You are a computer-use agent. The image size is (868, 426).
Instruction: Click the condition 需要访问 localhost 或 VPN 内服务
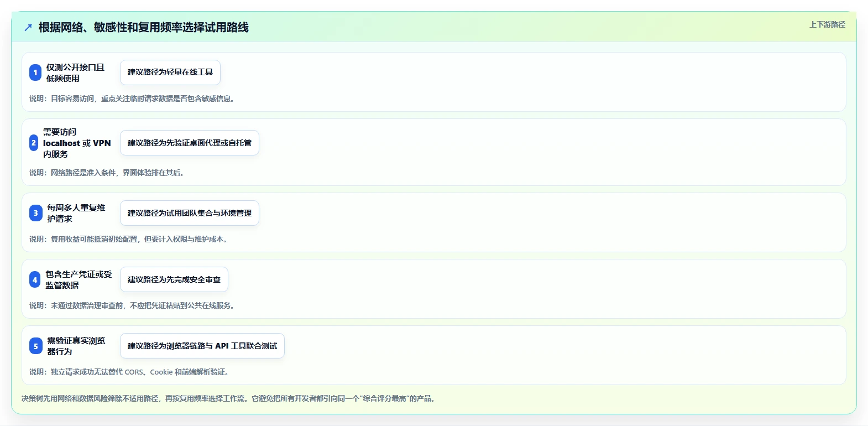tap(77, 143)
